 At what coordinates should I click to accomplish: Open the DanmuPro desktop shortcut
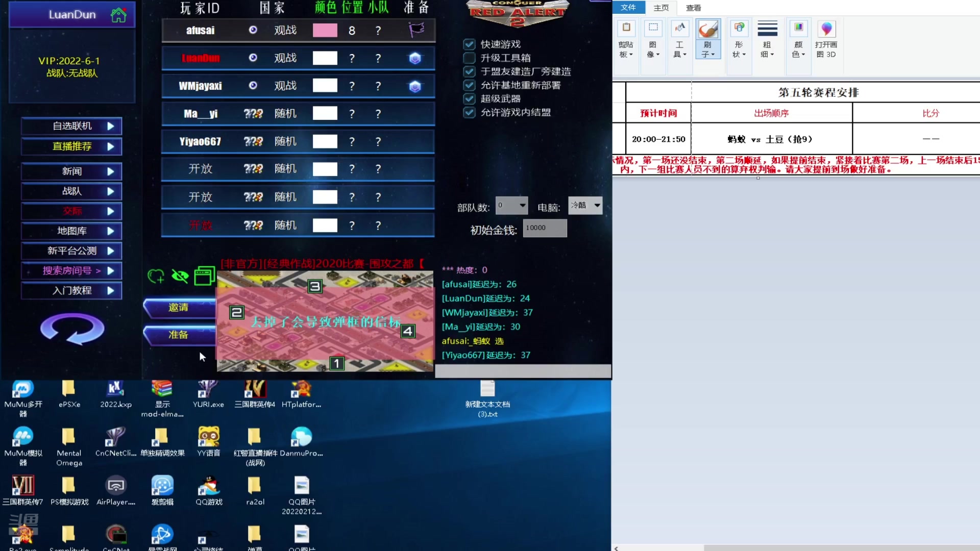coord(301,441)
